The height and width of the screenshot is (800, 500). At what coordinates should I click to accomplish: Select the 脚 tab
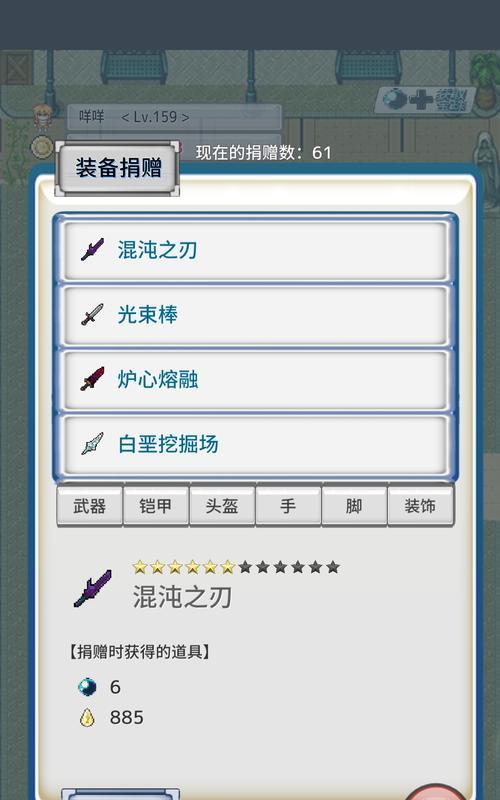[x=354, y=506]
